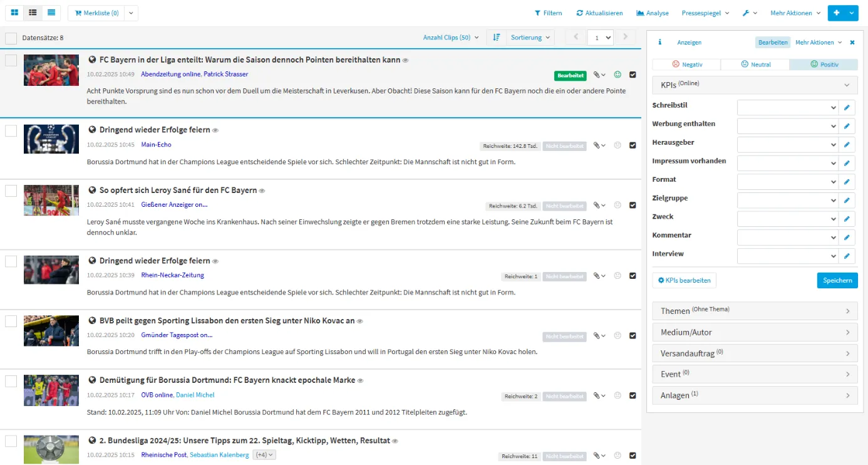Close the side panel with the X icon

point(852,43)
